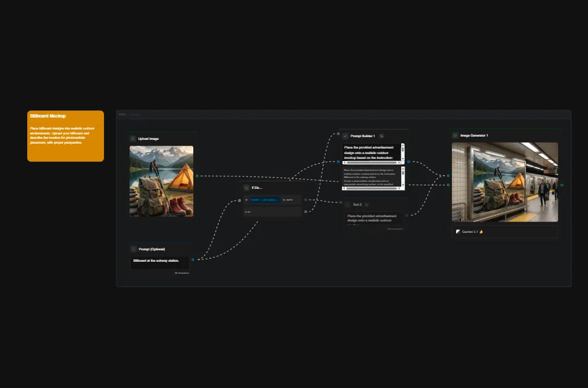
Task: Click the Text 2 node icon
Action: [348, 205]
